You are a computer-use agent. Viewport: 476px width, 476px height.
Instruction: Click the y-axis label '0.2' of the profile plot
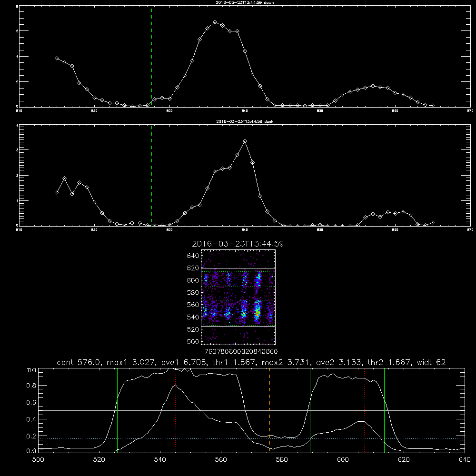(x=31, y=436)
